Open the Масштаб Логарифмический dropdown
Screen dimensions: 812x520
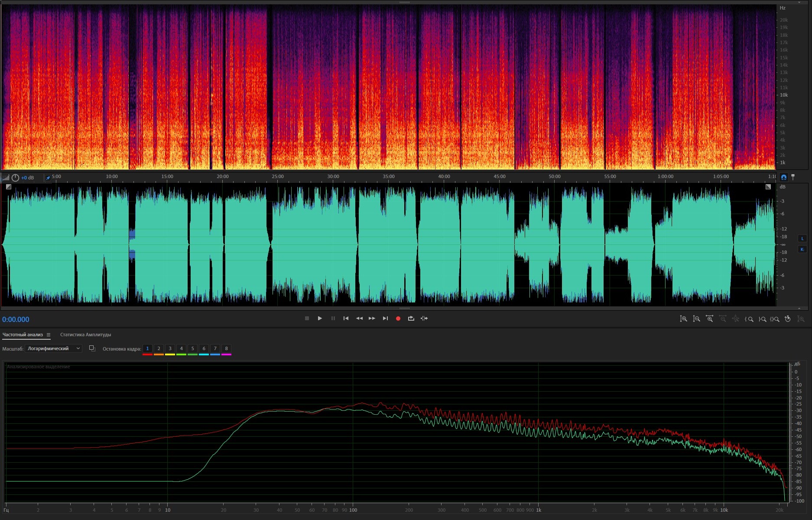[53, 348]
